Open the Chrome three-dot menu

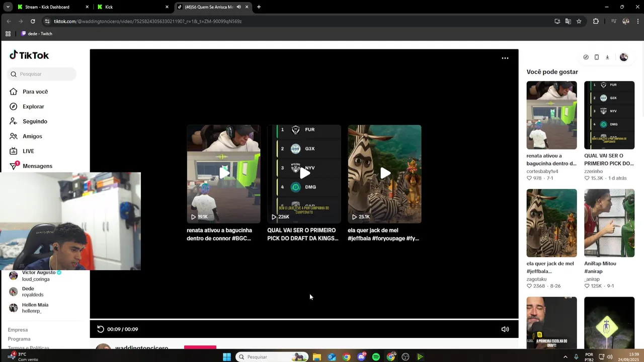click(x=637, y=21)
